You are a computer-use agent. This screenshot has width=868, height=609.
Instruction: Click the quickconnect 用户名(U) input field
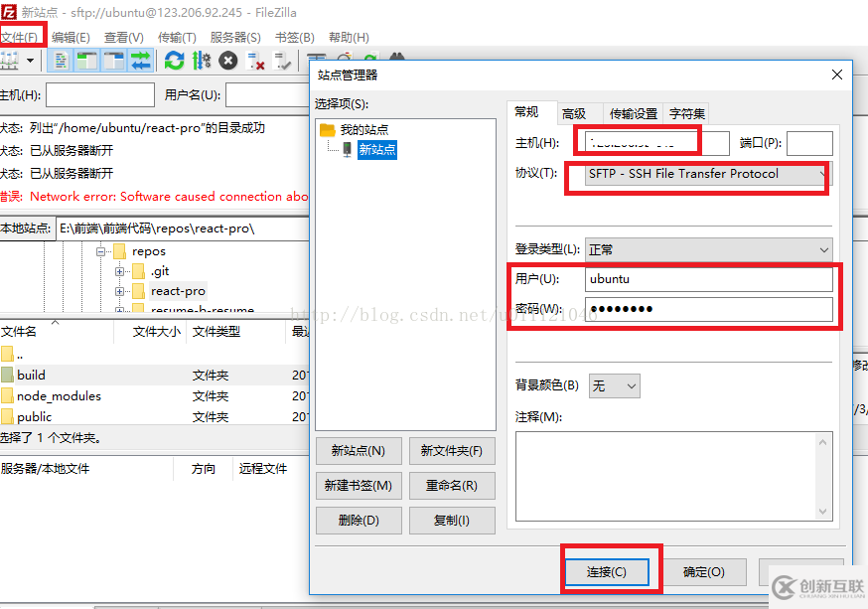pyautogui.click(x=267, y=94)
